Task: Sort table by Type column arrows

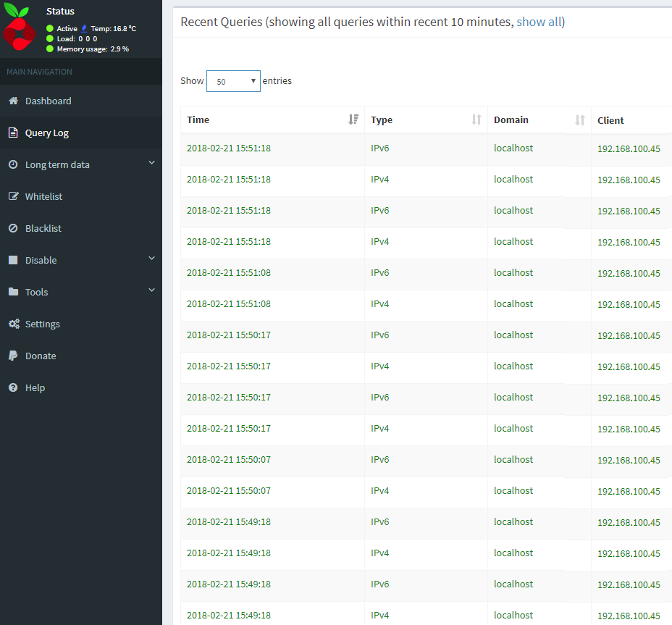Action: pos(476,120)
